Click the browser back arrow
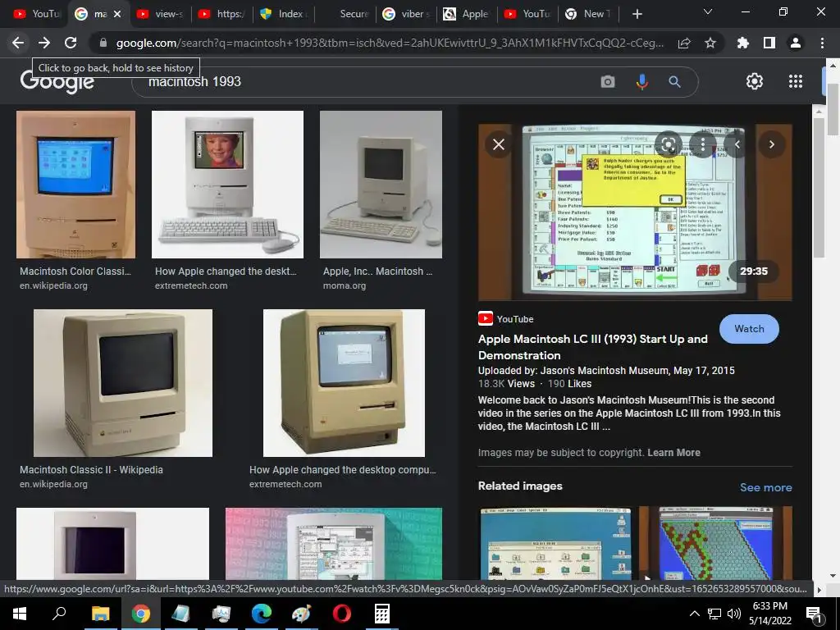The width and height of the screenshot is (840, 630). [x=18, y=43]
